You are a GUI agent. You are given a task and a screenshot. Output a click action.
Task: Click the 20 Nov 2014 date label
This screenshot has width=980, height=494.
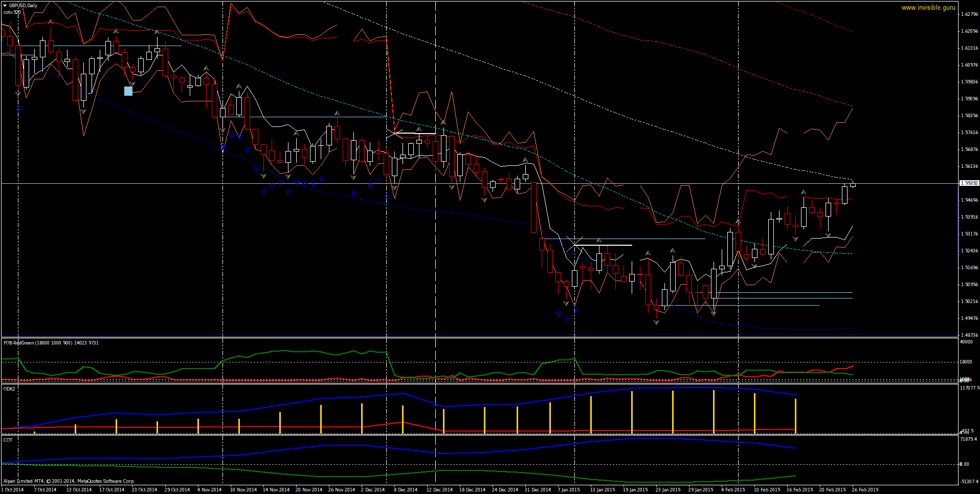coord(309,490)
